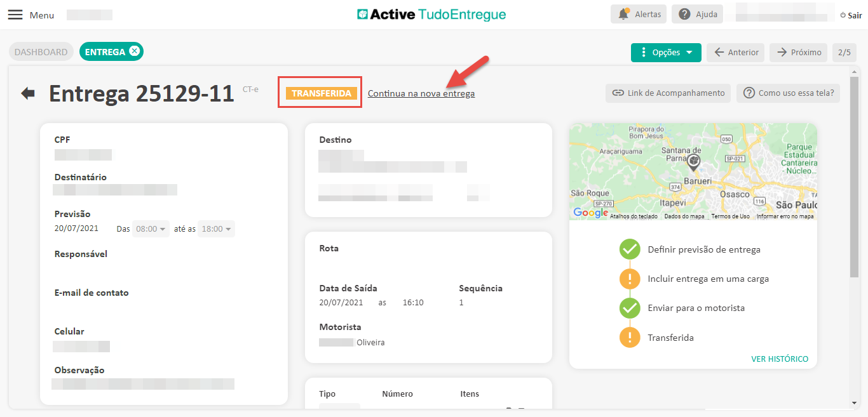Viewport: 868px width, 417px height.
Task: Follow the Continua na nova entrega link
Action: pos(421,93)
